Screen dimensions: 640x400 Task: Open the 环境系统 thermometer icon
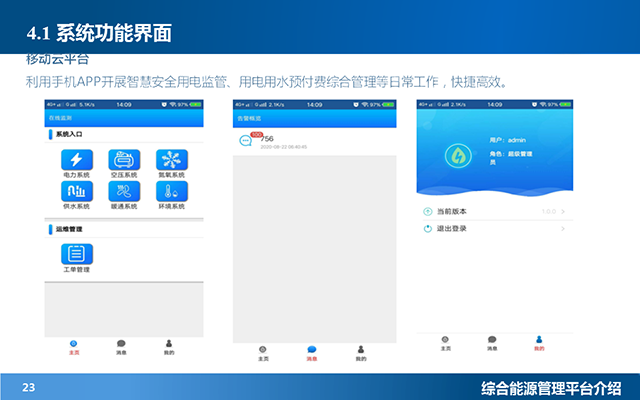pos(172,191)
